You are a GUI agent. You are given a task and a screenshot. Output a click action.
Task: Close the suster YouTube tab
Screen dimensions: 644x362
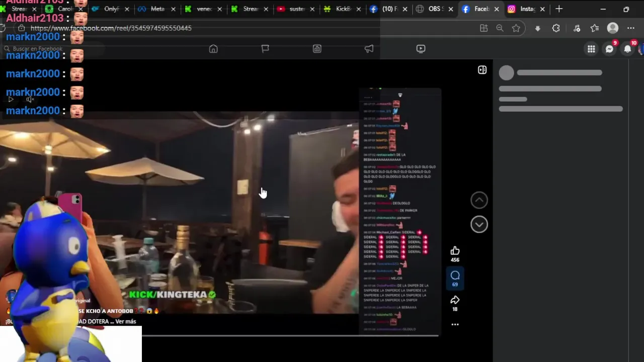click(312, 9)
